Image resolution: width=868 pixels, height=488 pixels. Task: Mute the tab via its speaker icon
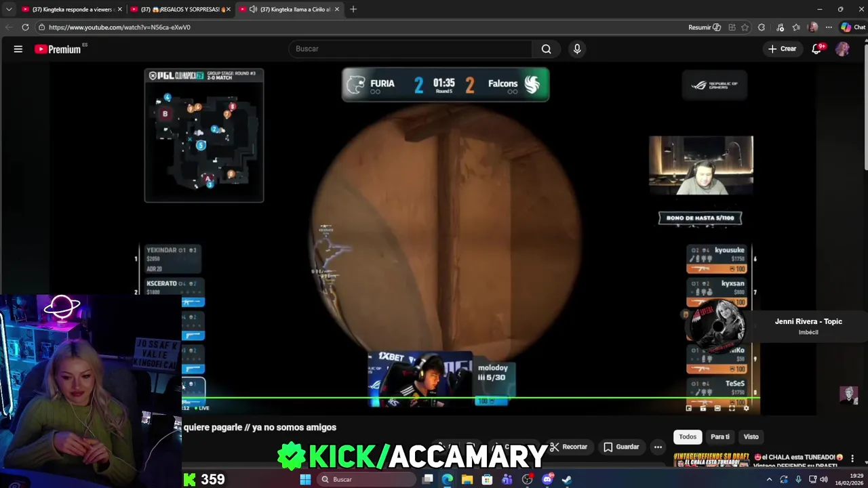tap(253, 9)
